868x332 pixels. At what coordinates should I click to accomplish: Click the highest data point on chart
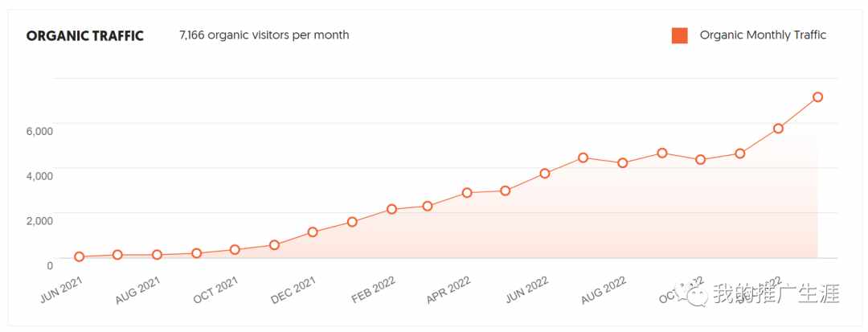pyautogui.click(x=817, y=97)
